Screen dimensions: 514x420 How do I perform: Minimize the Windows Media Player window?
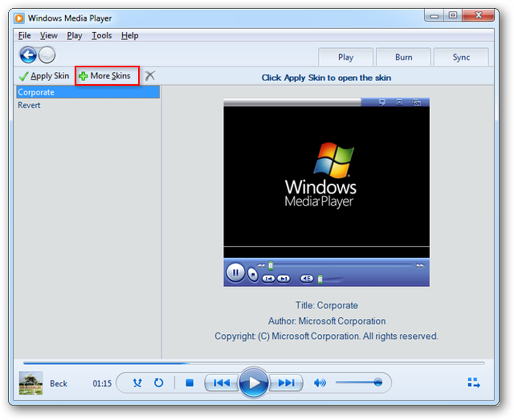[x=434, y=16]
